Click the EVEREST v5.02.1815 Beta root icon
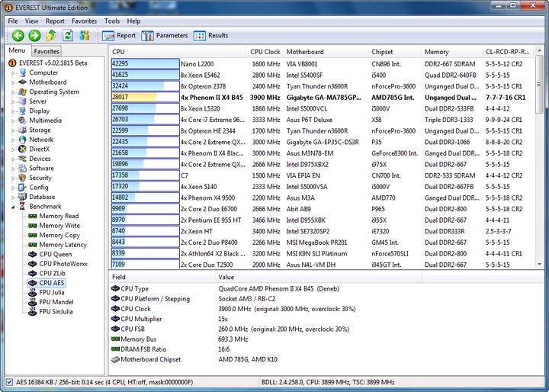 [x=12, y=63]
